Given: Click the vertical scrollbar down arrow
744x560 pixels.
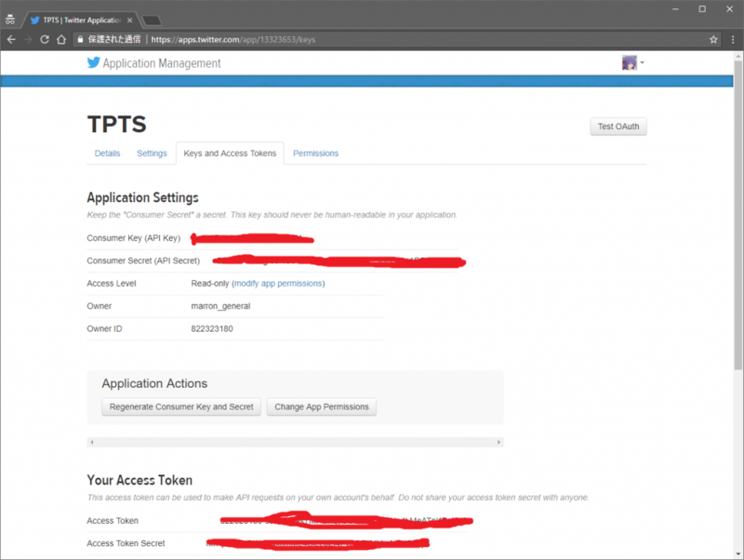Looking at the screenshot, I should pyautogui.click(x=737, y=553).
